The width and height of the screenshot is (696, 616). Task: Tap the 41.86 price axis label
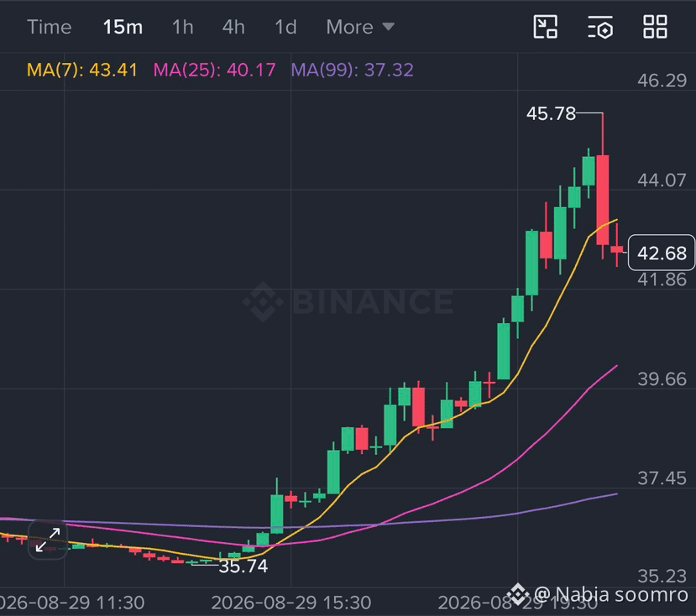(662, 279)
